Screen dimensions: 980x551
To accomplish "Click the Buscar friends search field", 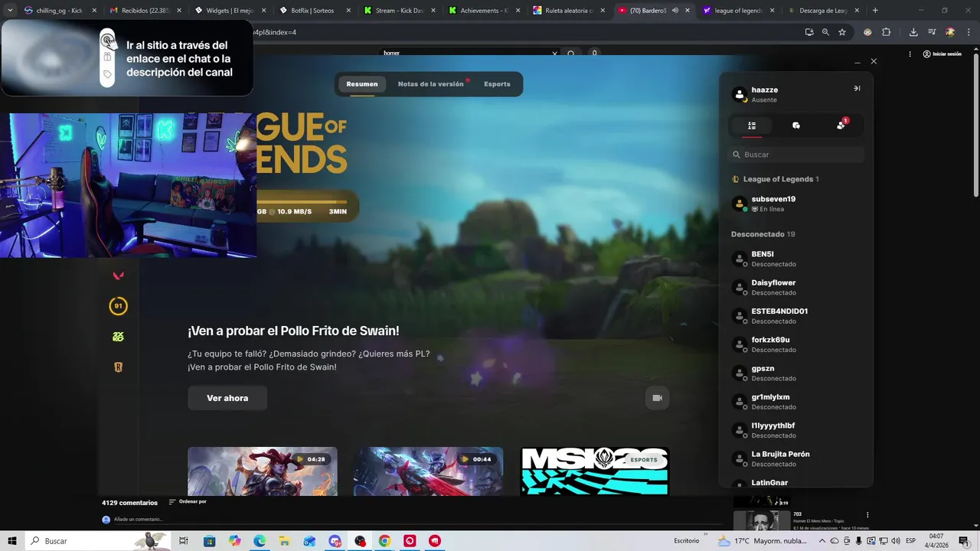I will (796, 155).
